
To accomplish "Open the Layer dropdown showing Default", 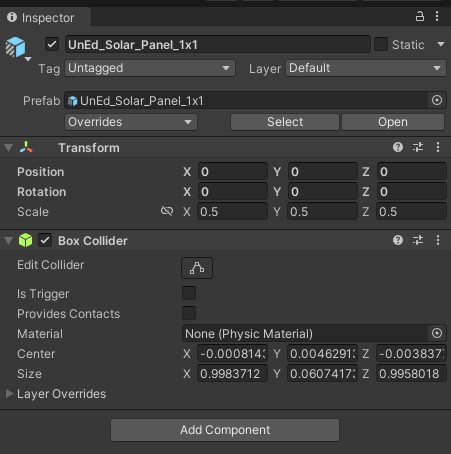I will pyautogui.click(x=366, y=68).
